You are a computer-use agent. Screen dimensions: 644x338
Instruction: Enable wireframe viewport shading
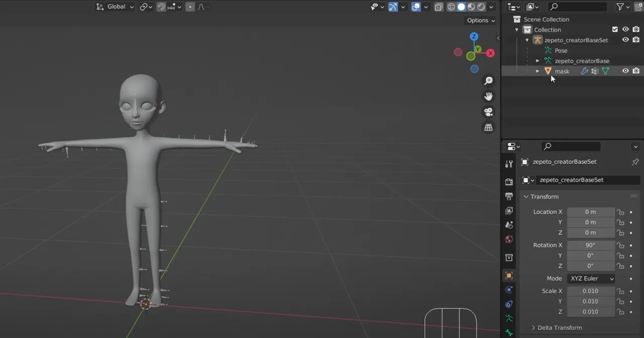coord(451,7)
